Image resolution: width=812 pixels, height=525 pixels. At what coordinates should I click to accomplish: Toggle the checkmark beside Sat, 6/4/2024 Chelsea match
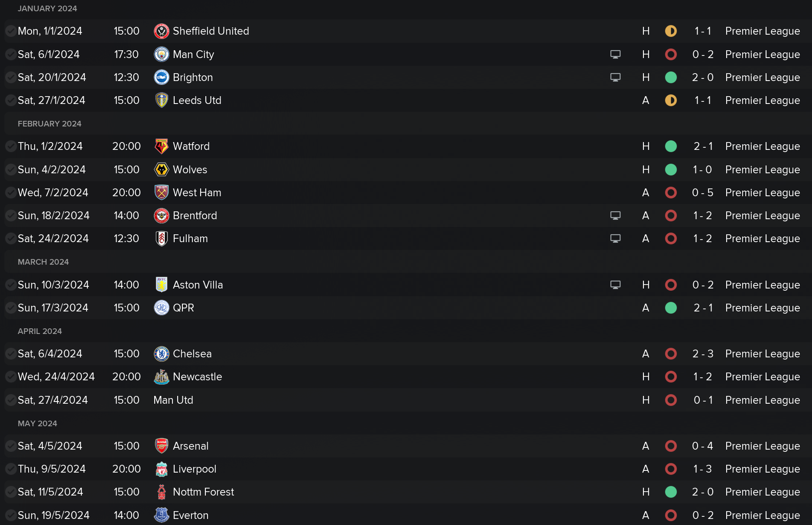coord(10,354)
